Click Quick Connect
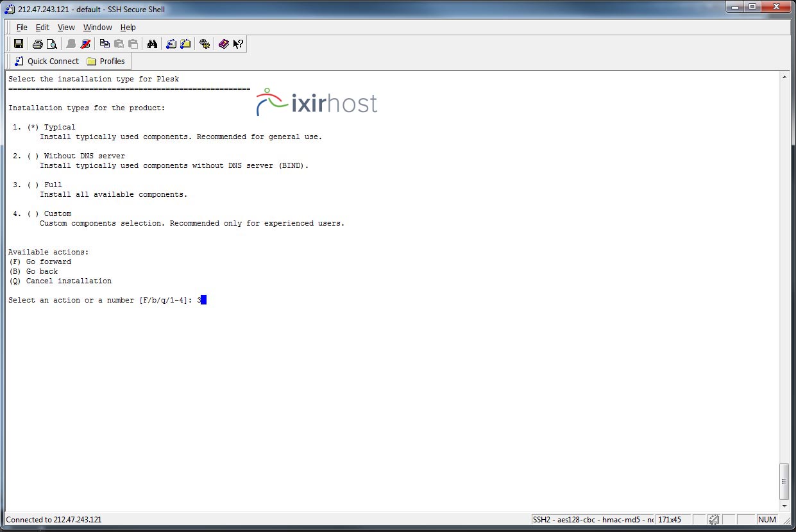 pyautogui.click(x=47, y=62)
